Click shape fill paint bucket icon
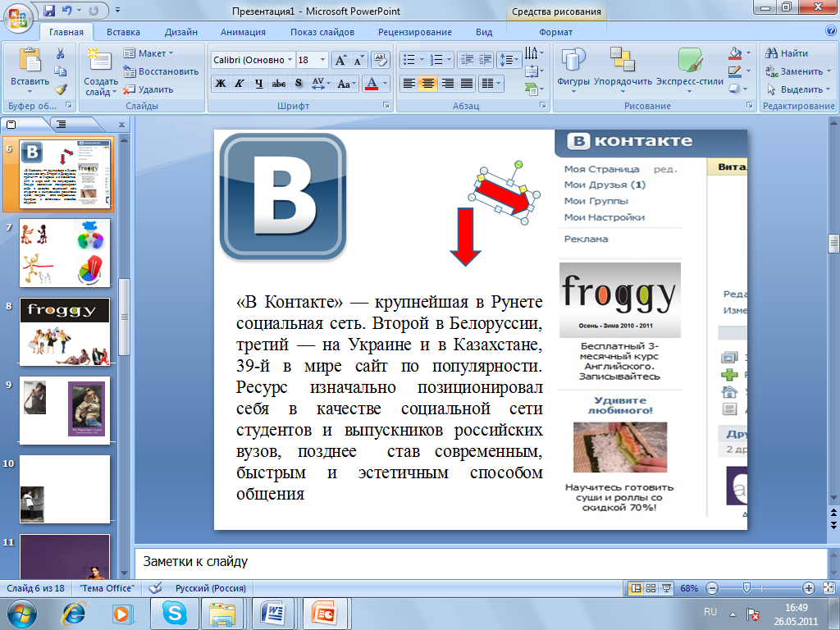The height and width of the screenshot is (630, 840). (x=735, y=53)
